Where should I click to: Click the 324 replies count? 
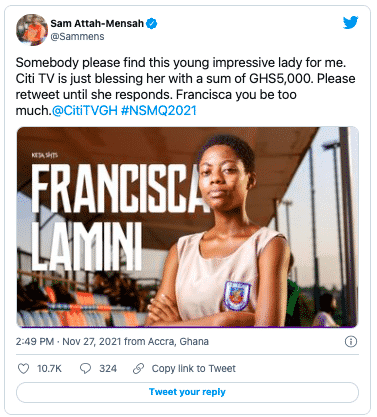(x=108, y=369)
